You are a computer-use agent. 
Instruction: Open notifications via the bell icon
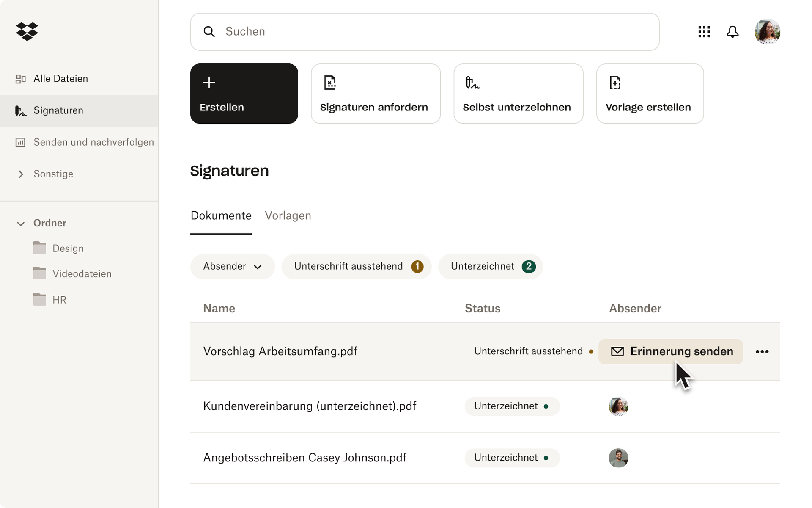click(x=732, y=31)
